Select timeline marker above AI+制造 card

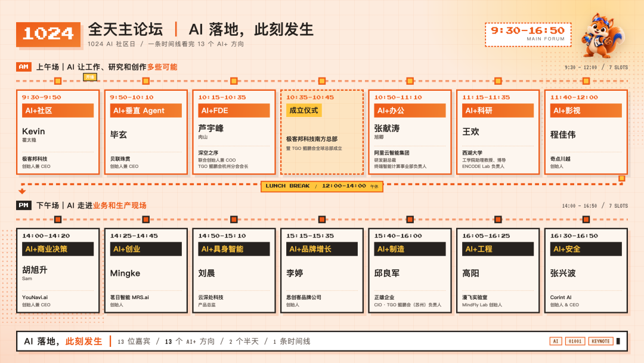click(410, 220)
